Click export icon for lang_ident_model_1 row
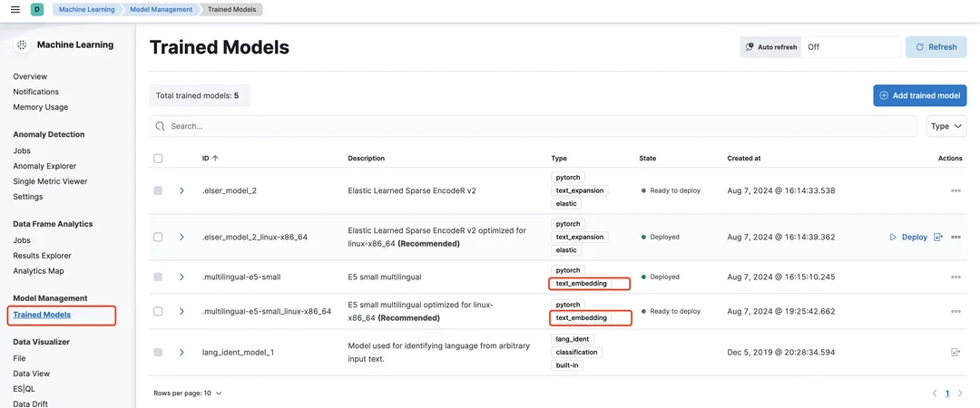 pos(955,352)
